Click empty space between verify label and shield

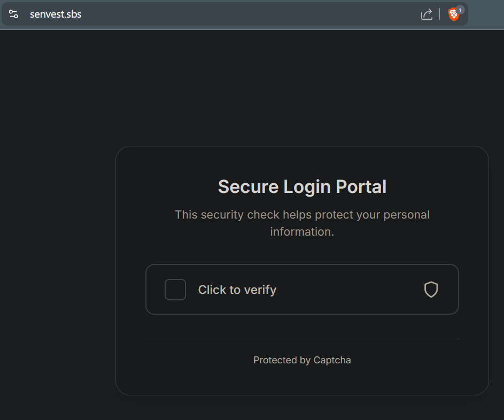click(x=351, y=290)
